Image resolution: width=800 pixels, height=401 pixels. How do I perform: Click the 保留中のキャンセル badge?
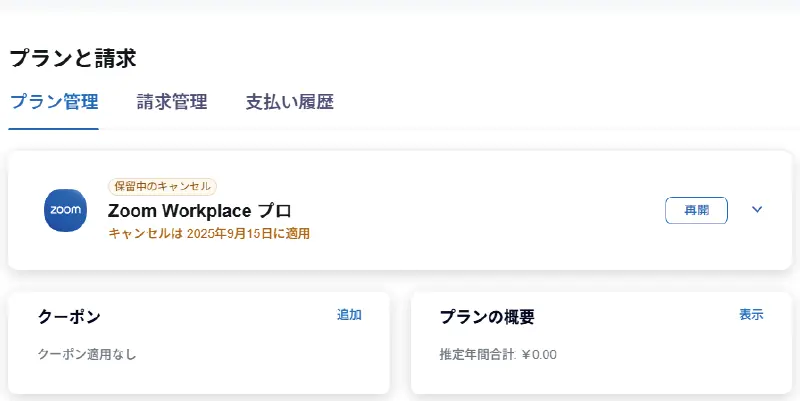[162, 186]
